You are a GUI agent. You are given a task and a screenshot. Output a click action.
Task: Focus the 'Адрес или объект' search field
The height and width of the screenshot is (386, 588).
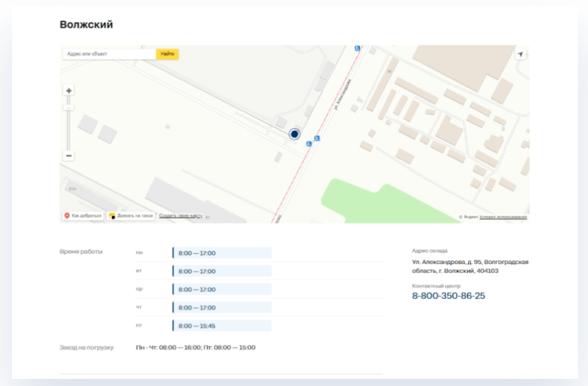click(x=109, y=54)
